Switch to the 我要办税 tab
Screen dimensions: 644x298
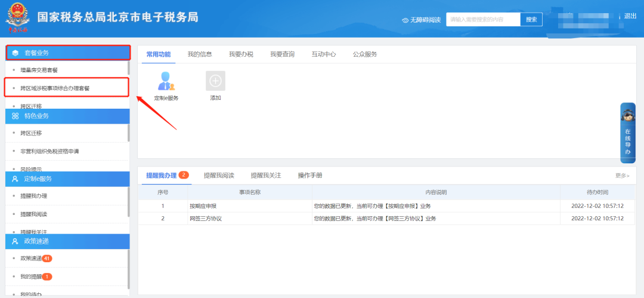click(241, 54)
